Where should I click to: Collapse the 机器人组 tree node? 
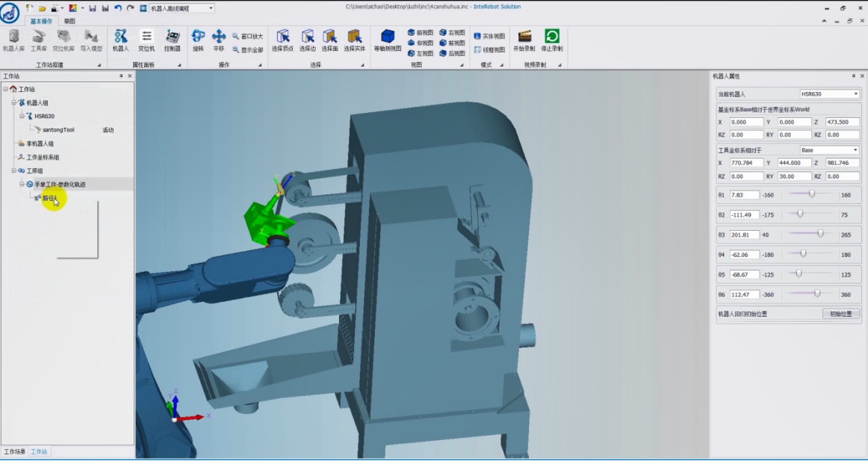14,102
